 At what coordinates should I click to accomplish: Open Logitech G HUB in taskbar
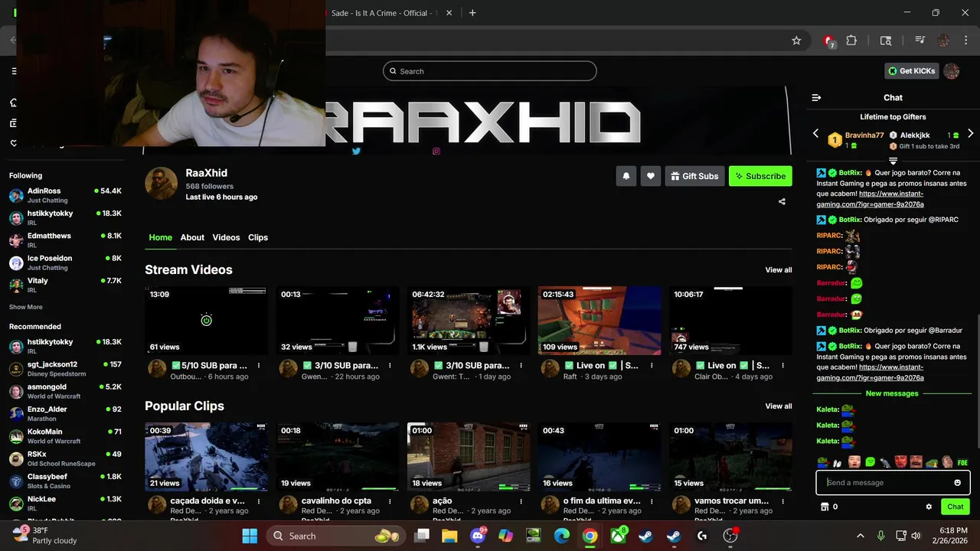(702, 536)
